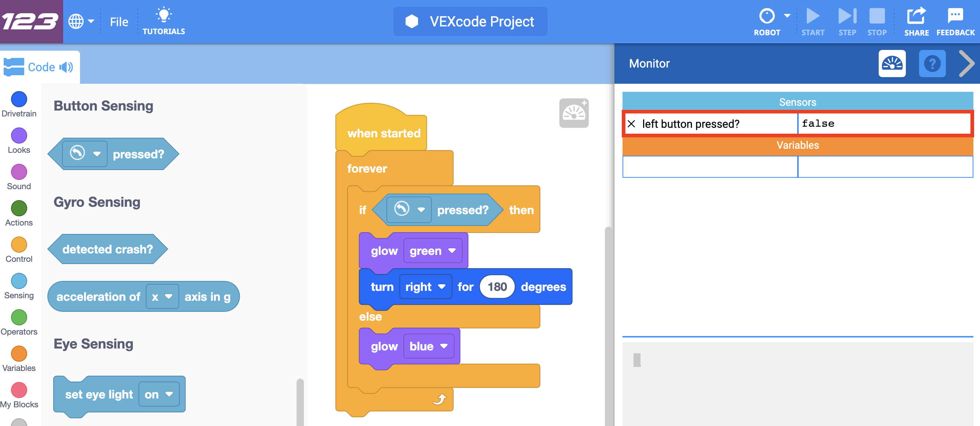Open the File menu
The image size is (980, 426).
[119, 22]
